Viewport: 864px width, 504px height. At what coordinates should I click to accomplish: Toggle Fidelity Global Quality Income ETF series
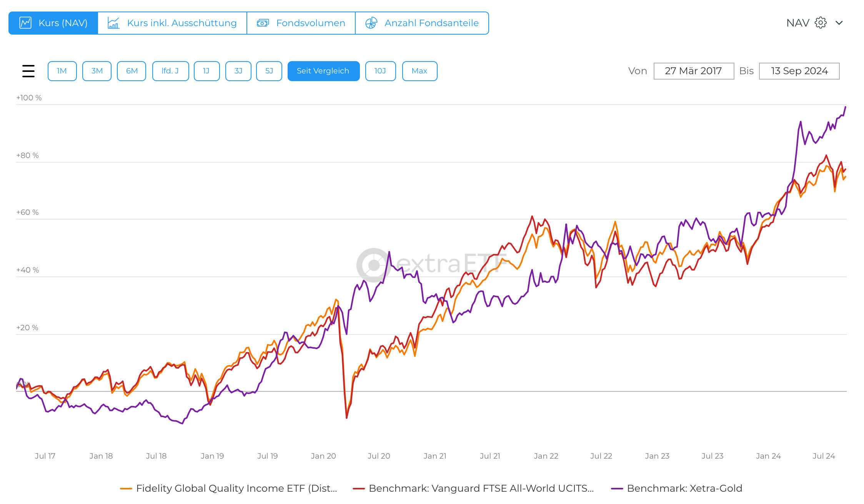pos(236,488)
